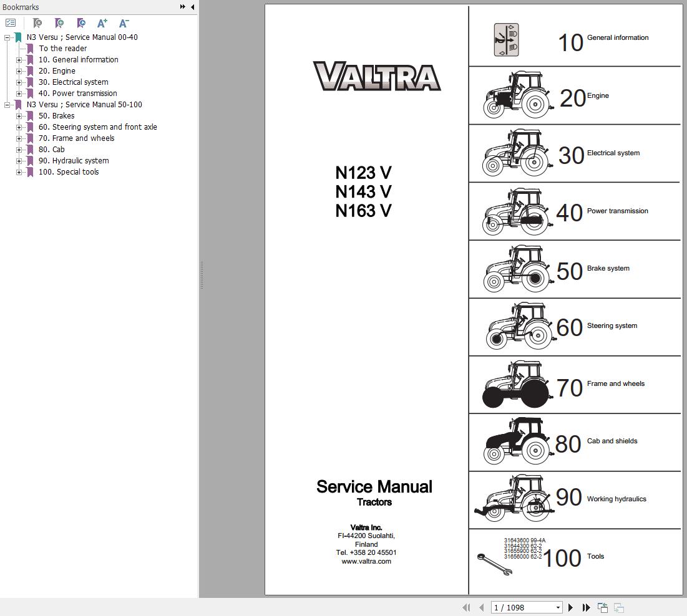Decrease bookmark text size with A- icon

[124, 23]
